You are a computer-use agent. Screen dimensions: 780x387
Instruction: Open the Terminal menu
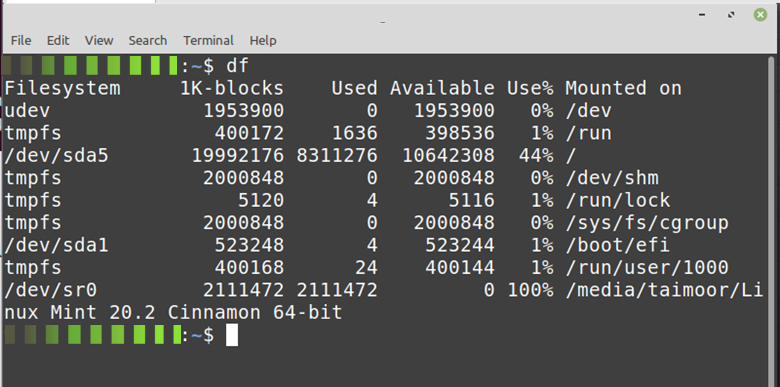[x=208, y=40]
